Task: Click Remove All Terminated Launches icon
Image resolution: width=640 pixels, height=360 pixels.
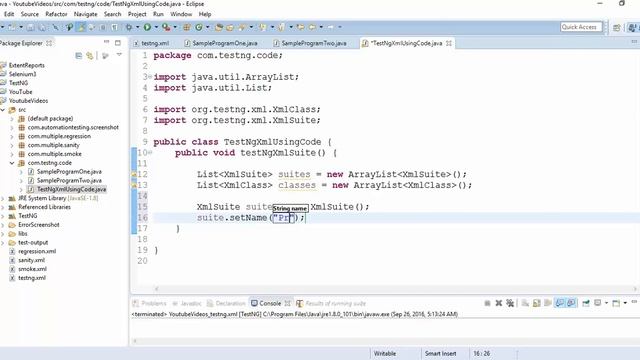Action: 510,303
